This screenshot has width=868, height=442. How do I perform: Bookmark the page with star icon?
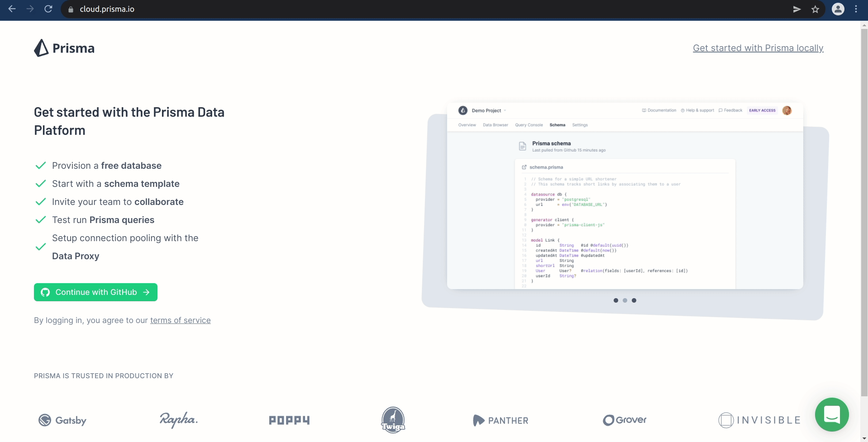coord(815,9)
